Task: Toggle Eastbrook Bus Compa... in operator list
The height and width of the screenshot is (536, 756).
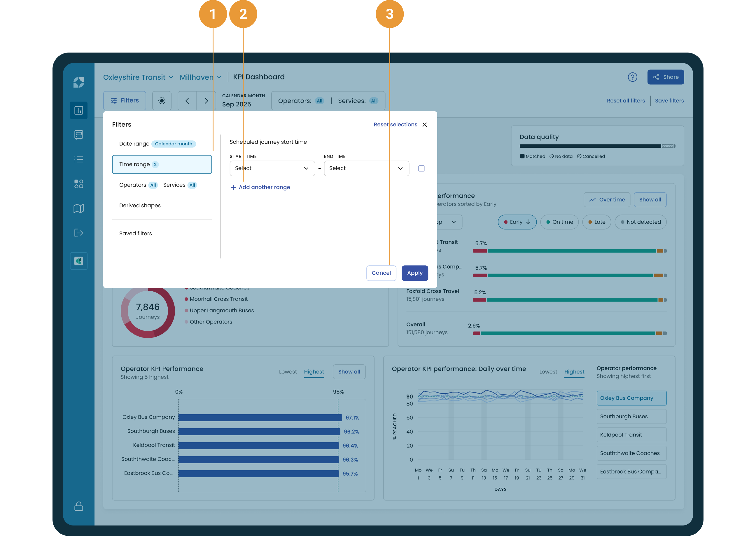Action: [631, 472]
